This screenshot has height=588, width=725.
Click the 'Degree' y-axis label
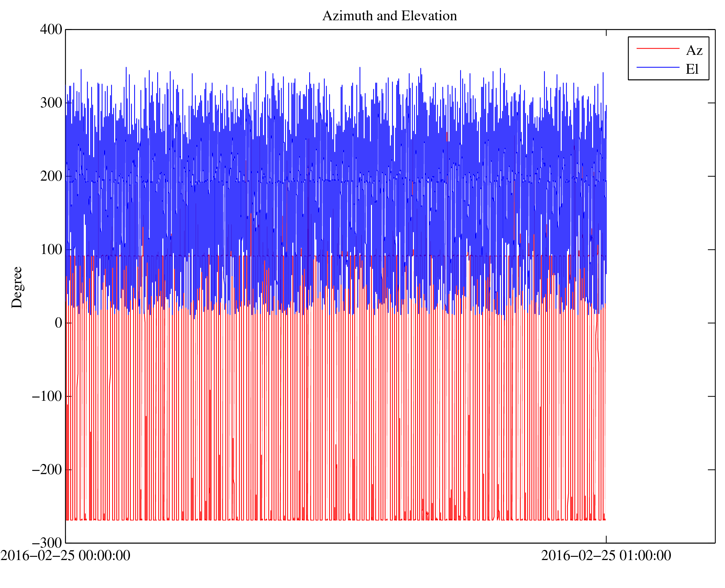tap(17, 287)
